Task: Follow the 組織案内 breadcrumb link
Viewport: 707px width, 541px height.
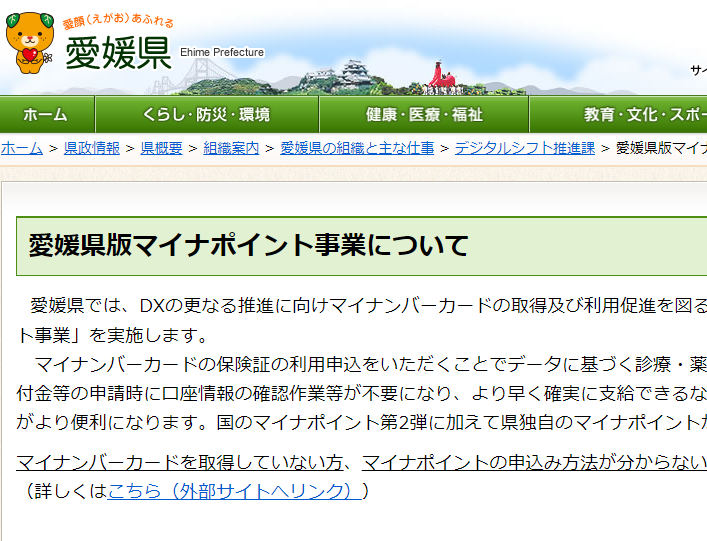Action: coord(231,148)
